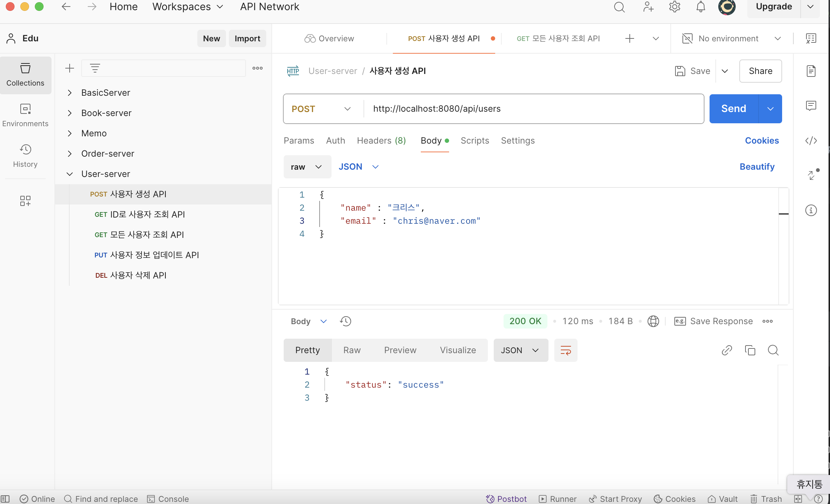Open the GET 모든 사용자 조회 API tab
Image resolution: width=830 pixels, height=504 pixels.
click(558, 38)
